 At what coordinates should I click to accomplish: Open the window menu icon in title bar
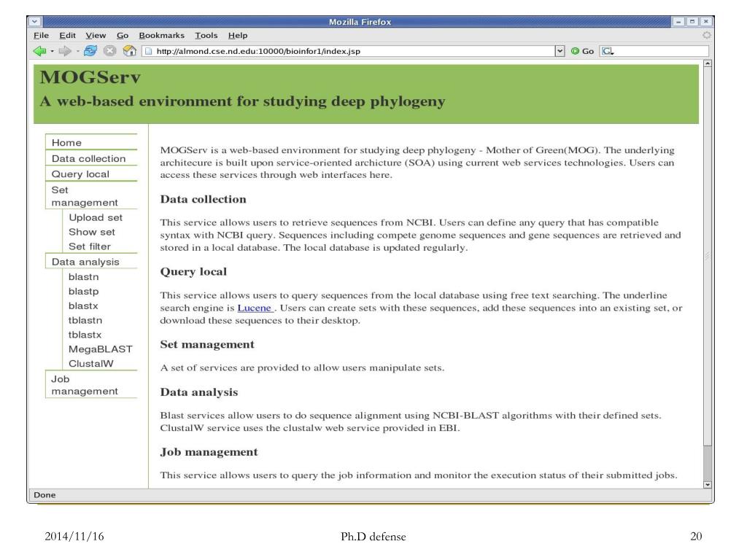coord(35,21)
